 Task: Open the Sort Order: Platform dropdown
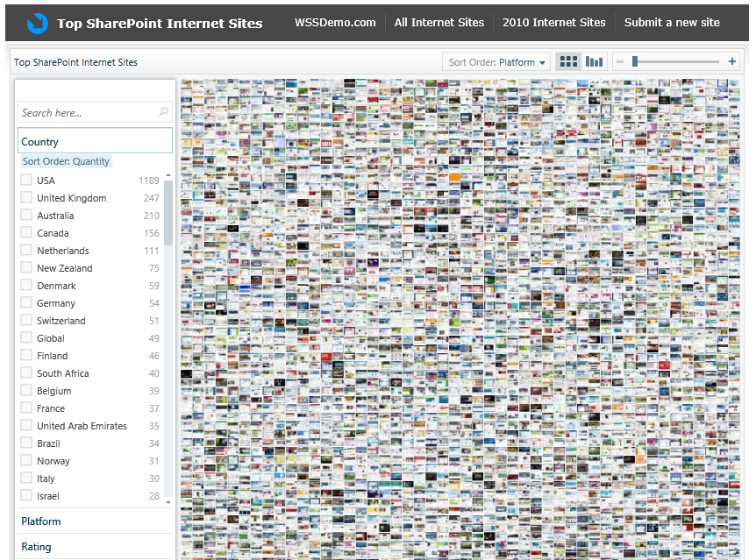click(496, 61)
